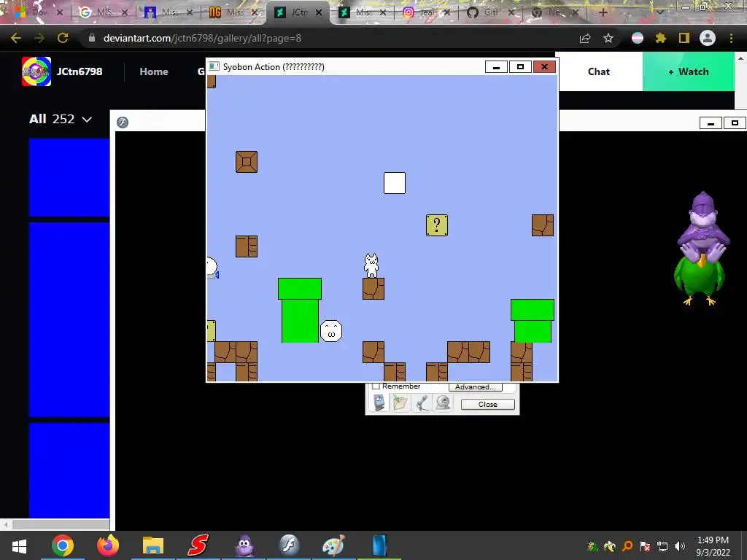The image size is (747, 560).
Task: Click the white block in the game
Action: (x=395, y=183)
